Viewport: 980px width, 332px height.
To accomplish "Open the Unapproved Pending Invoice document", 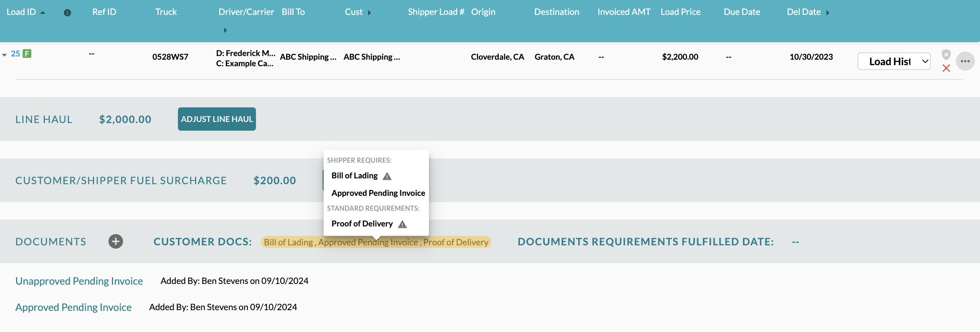I will pos(79,281).
